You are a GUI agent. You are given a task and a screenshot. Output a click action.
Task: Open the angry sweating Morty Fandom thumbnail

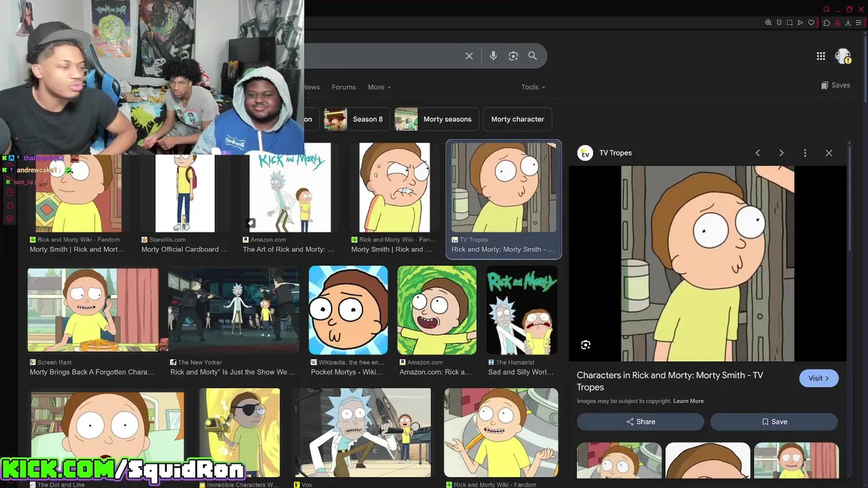click(x=395, y=188)
